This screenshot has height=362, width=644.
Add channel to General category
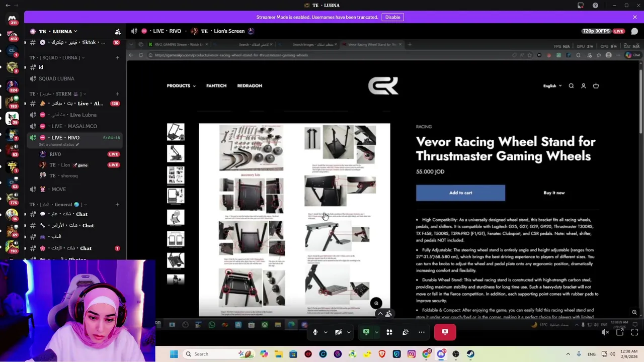click(x=117, y=205)
